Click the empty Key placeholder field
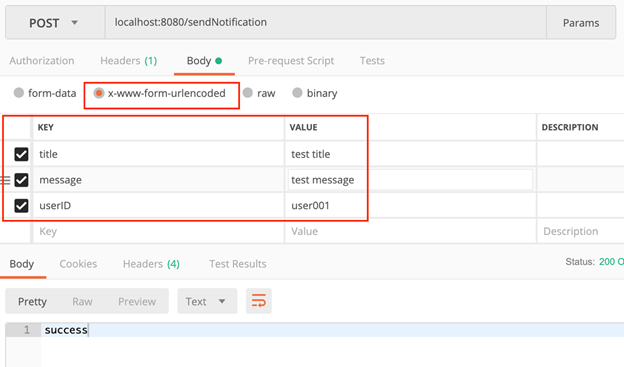 point(158,231)
